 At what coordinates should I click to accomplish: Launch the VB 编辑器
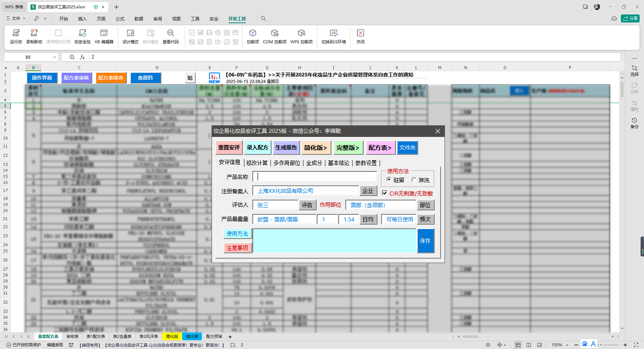pos(104,37)
